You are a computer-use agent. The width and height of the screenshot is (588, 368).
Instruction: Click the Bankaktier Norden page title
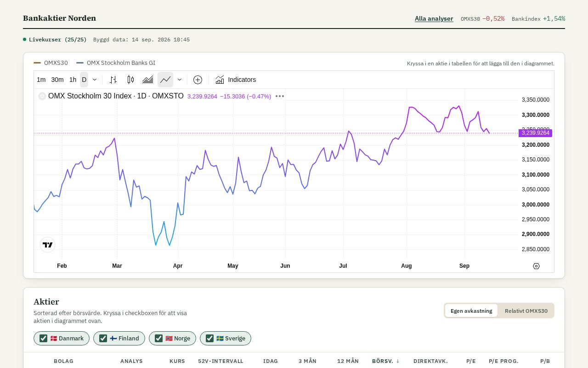60,18
